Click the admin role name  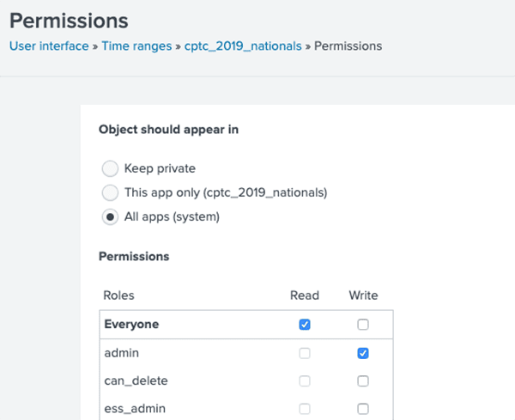click(x=122, y=353)
